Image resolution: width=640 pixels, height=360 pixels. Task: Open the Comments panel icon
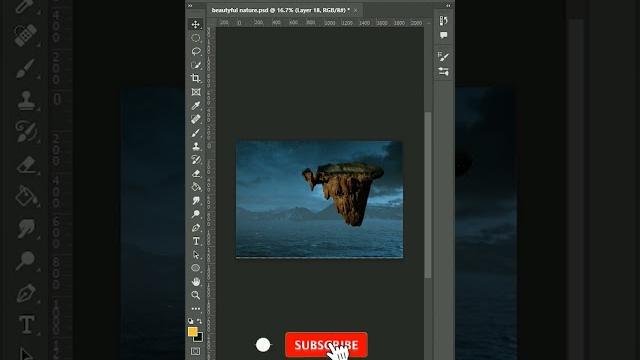(x=444, y=36)
